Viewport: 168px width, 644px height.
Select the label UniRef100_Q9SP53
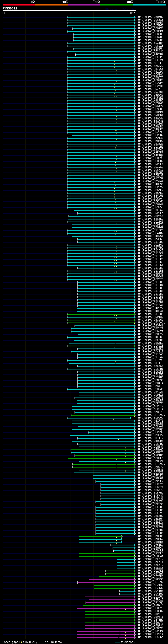pyautogui.click(x=151, y=207)
